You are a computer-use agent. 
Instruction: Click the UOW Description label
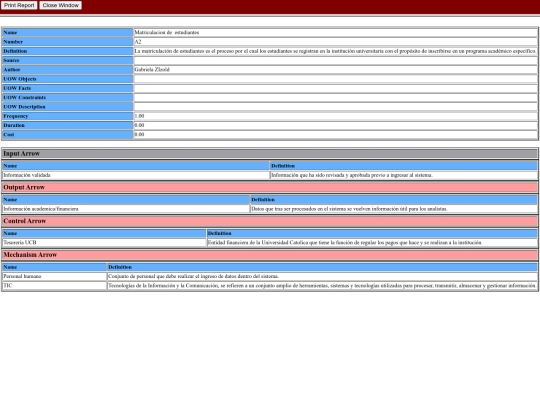tap(24, 107)
